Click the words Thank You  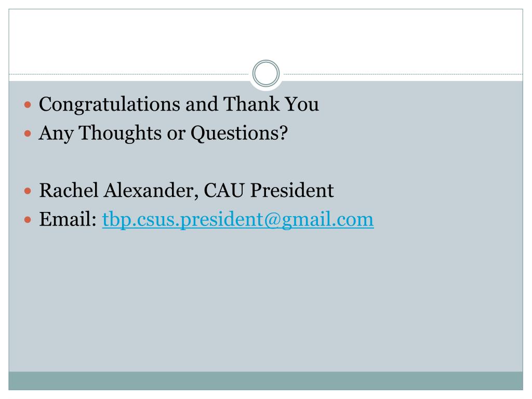(271, 104)
